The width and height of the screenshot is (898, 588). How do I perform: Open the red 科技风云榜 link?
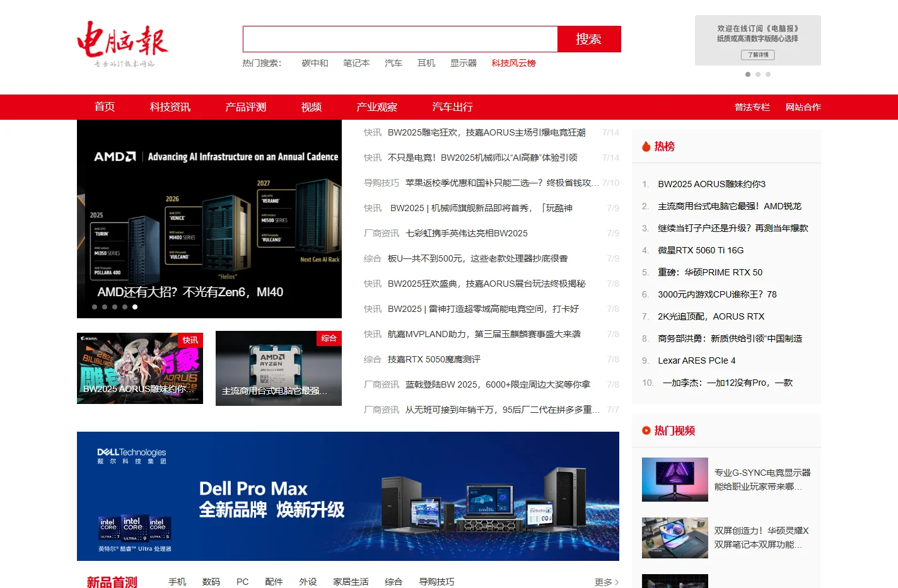(x=514, y=63)
